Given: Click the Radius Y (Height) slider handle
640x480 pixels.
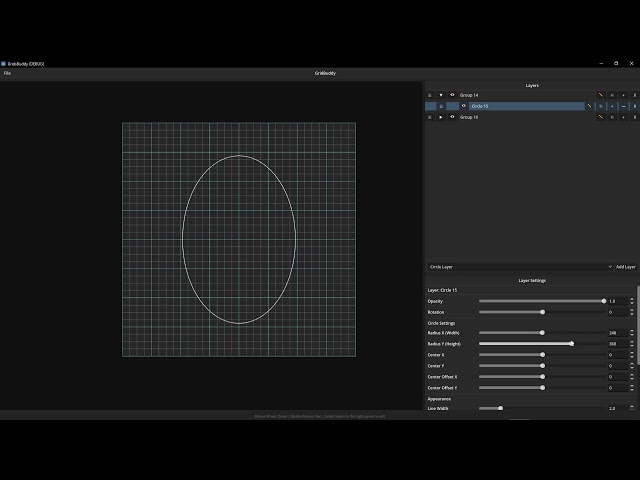Looking at the screenshot, I should (x=572, y=344).
